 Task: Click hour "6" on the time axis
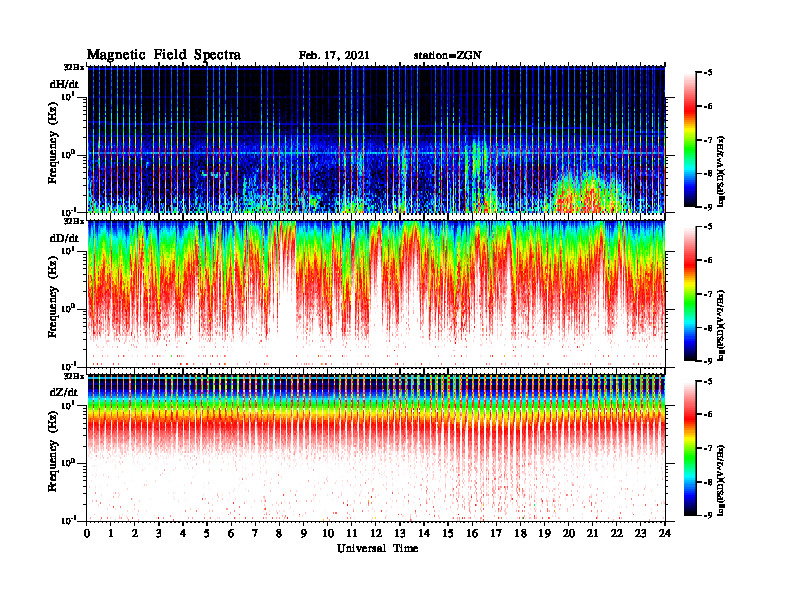[231, 533]
